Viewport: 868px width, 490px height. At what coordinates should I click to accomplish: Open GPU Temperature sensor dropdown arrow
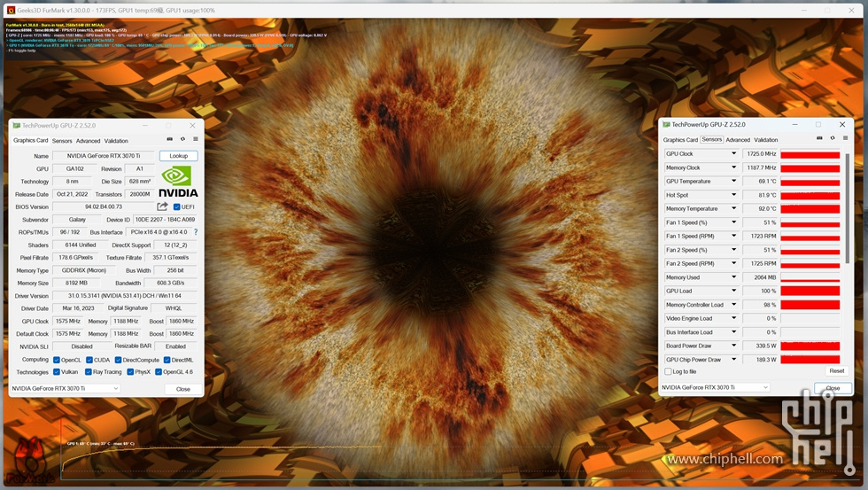click(x=734, y=181)
